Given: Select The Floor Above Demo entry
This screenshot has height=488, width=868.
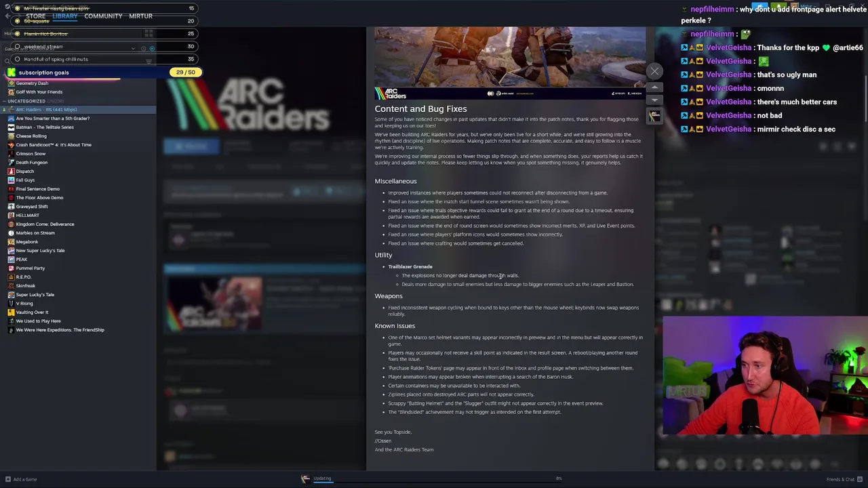Looking at the screenshot, I should tap(39, 197).
